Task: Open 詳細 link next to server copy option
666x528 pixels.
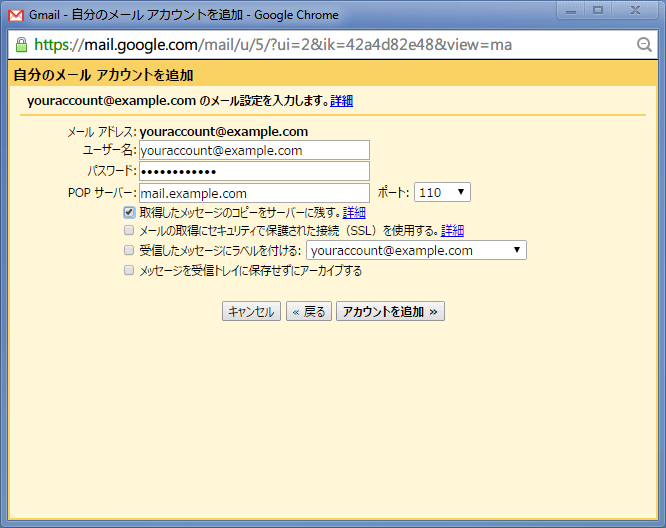Action: click(354, 213)
